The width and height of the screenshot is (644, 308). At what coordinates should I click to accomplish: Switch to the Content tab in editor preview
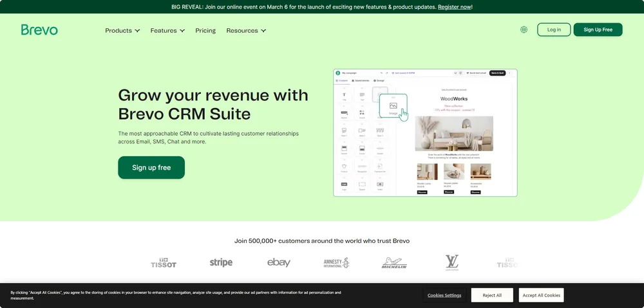click(342, 80)
